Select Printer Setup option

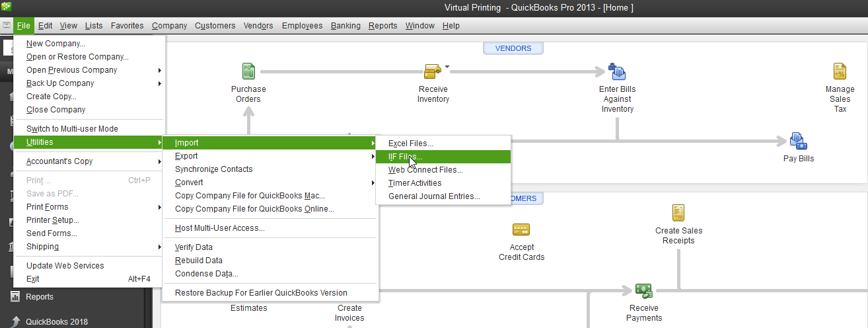pyautogui.click(x=89, y=220)
